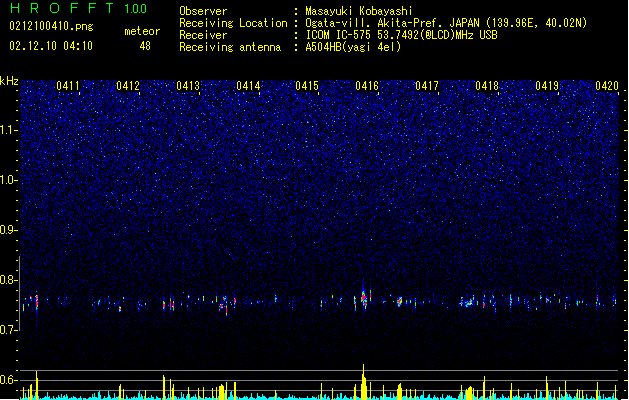This screenshot has height=400, width=629.
Task: Click the observer name Masayuki Kobayashi
Action: [x=359, y=11]
